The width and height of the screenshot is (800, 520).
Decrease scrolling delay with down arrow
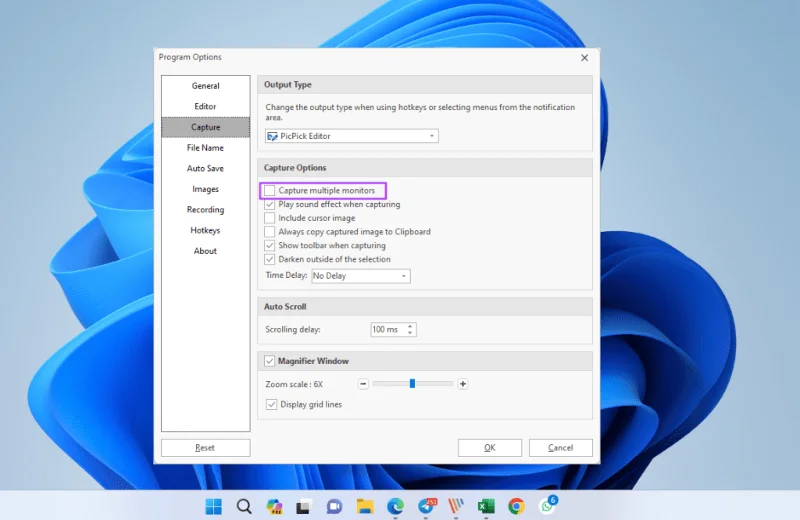click(x=410, y=333)
